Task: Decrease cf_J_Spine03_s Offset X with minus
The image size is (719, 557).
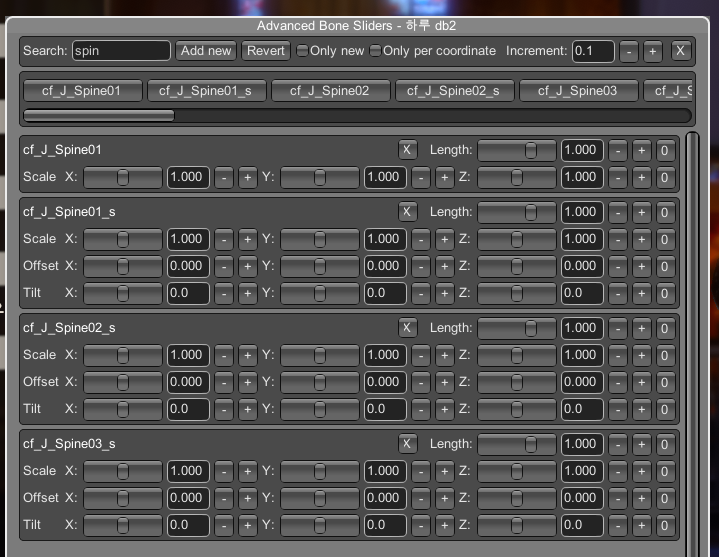Action: pos(224,498)
